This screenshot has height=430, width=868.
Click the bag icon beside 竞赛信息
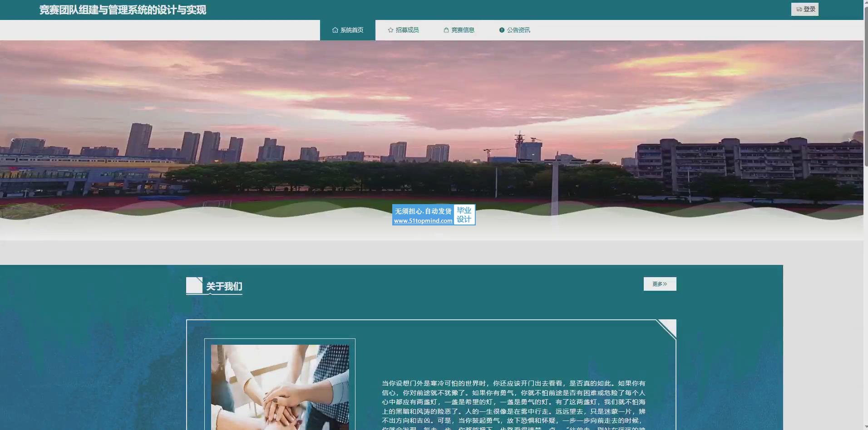pos(446,30)
